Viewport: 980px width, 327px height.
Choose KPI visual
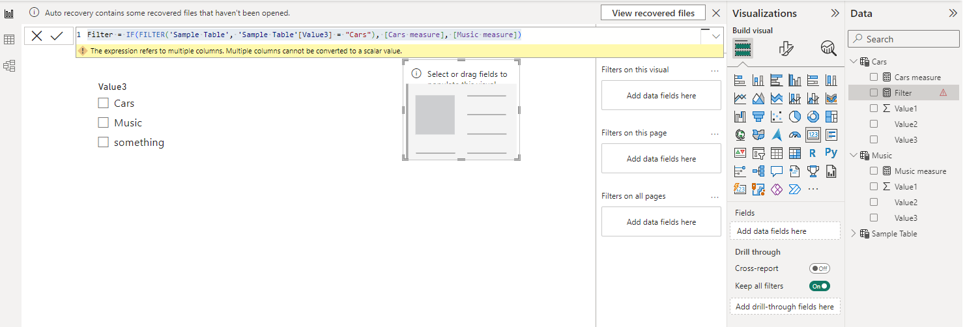740,154
